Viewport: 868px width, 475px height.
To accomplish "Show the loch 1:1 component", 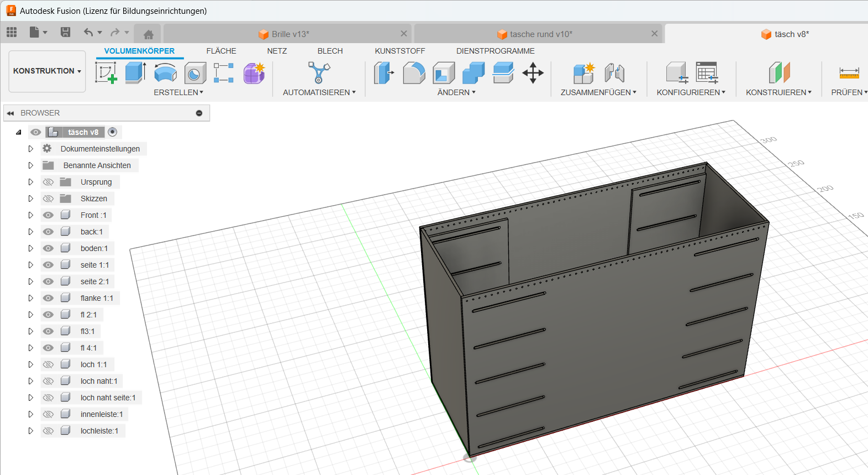I will pos(49,364).
